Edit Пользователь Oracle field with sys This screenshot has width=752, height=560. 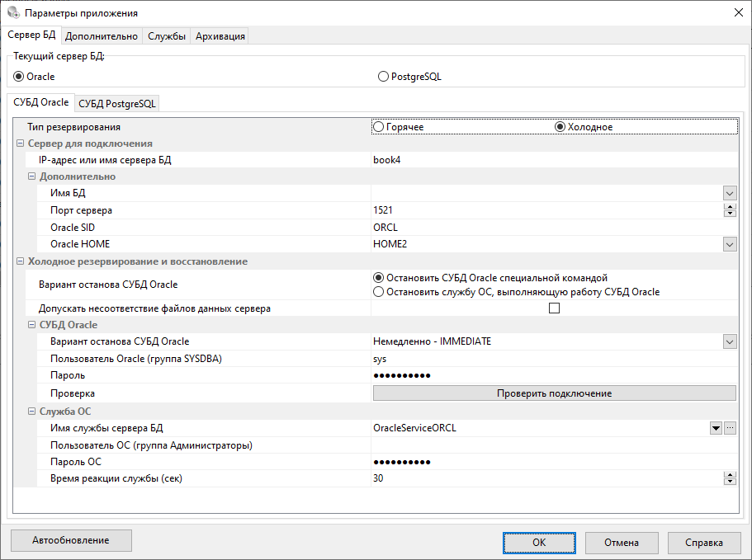click(555, 359)
